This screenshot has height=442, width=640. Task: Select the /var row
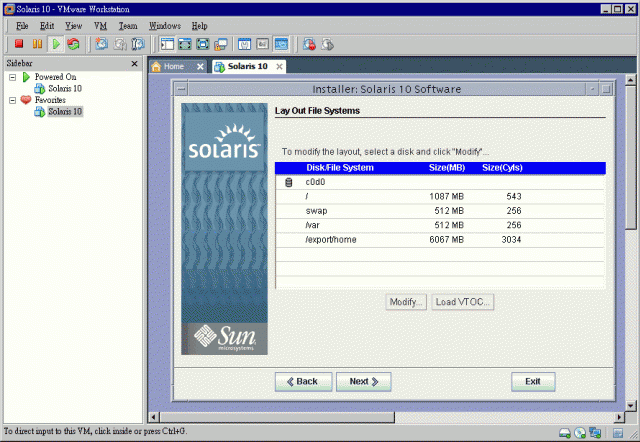[x=440, y=225]
